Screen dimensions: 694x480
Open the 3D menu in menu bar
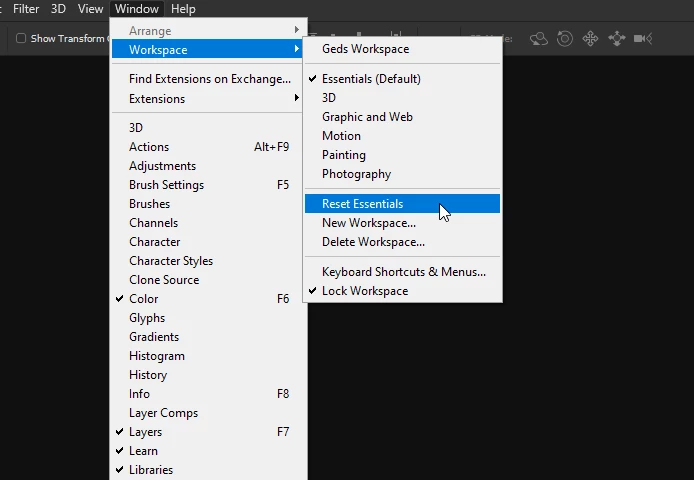pyautogui.click(x=58, y=9)
